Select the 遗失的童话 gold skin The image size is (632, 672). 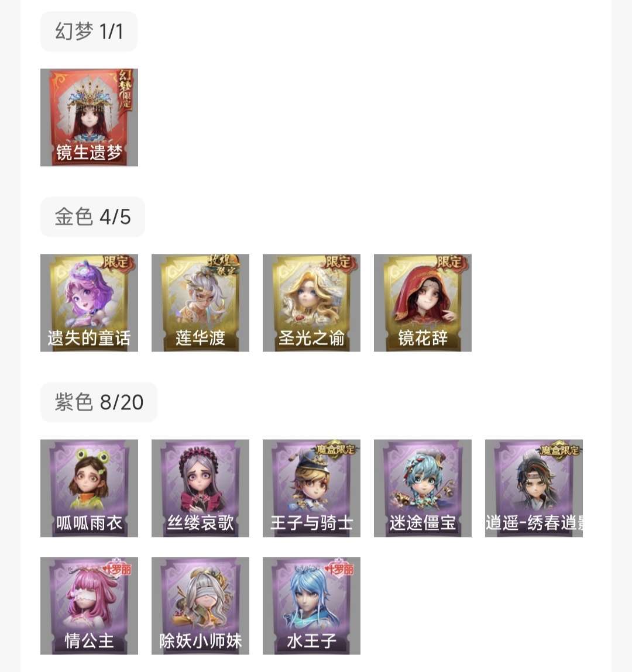[89, 303]
